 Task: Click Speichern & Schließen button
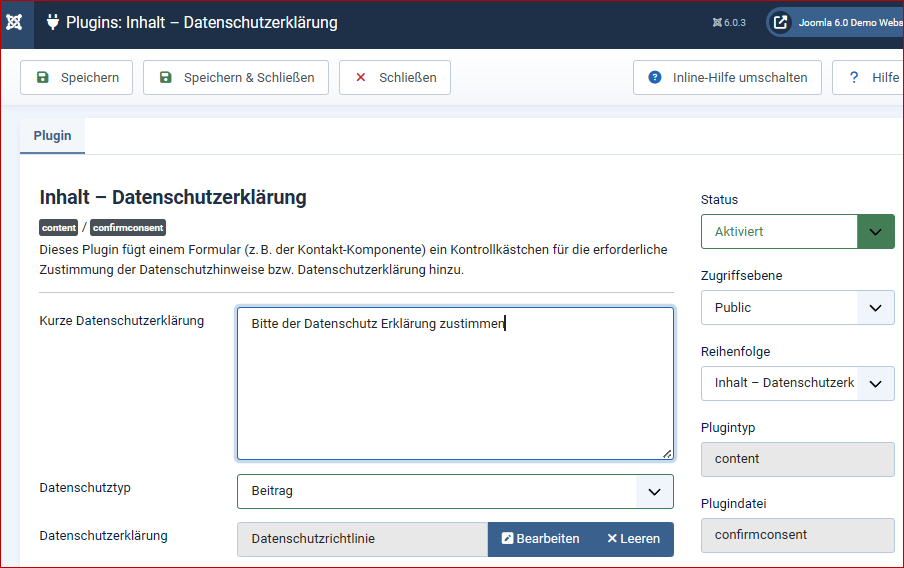tap(236, 78)
